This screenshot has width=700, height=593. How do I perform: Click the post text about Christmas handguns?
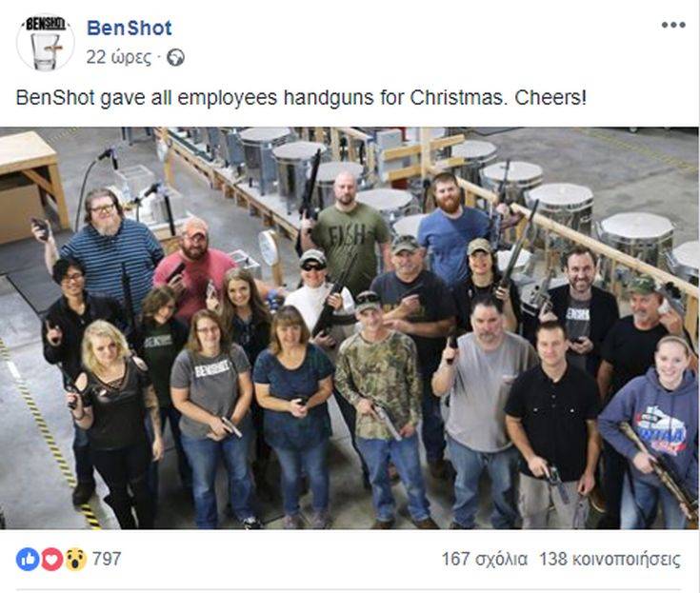coord(301,97)
